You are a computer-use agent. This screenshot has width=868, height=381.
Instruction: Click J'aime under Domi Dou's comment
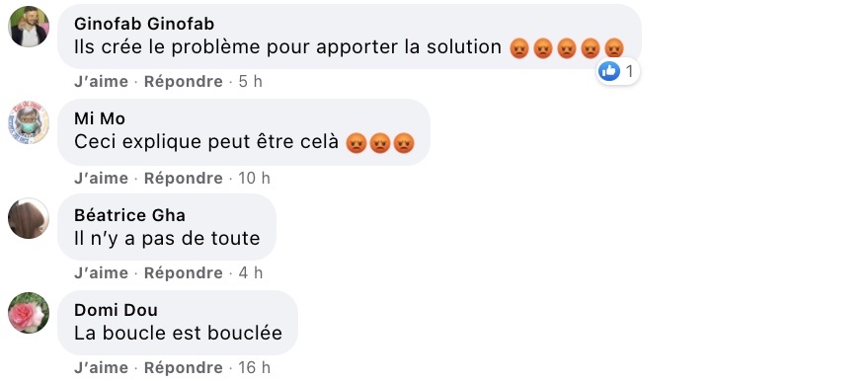(102, 367)
